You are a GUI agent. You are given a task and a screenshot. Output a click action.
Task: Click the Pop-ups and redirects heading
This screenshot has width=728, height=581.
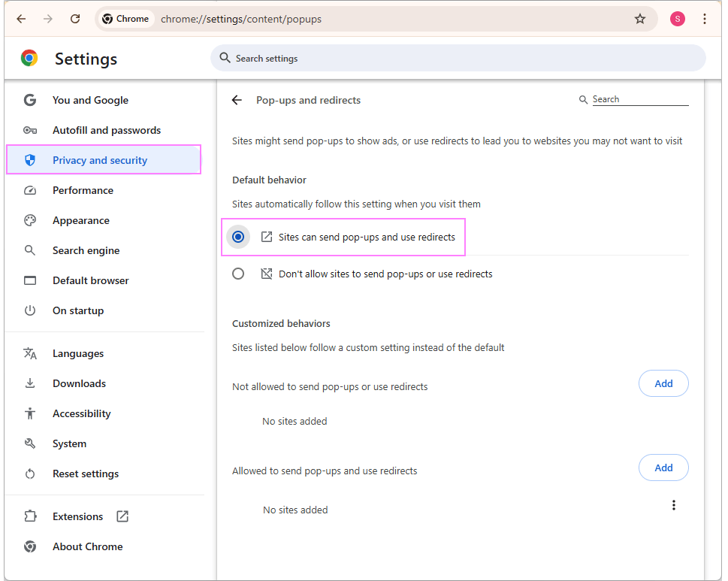coord(308,100)
